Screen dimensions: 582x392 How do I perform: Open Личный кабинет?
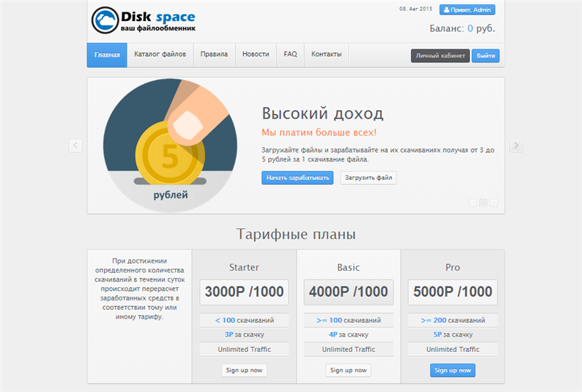click(440, 56)
